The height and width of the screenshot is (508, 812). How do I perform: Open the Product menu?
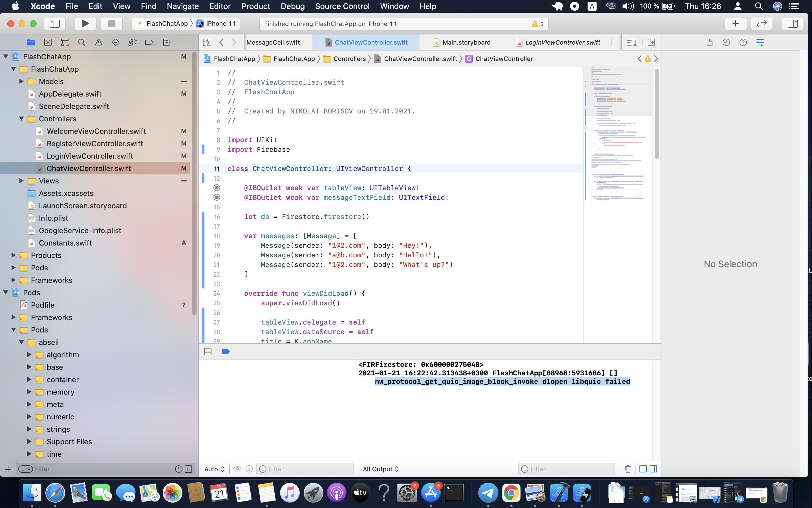[x=256, y=6]
